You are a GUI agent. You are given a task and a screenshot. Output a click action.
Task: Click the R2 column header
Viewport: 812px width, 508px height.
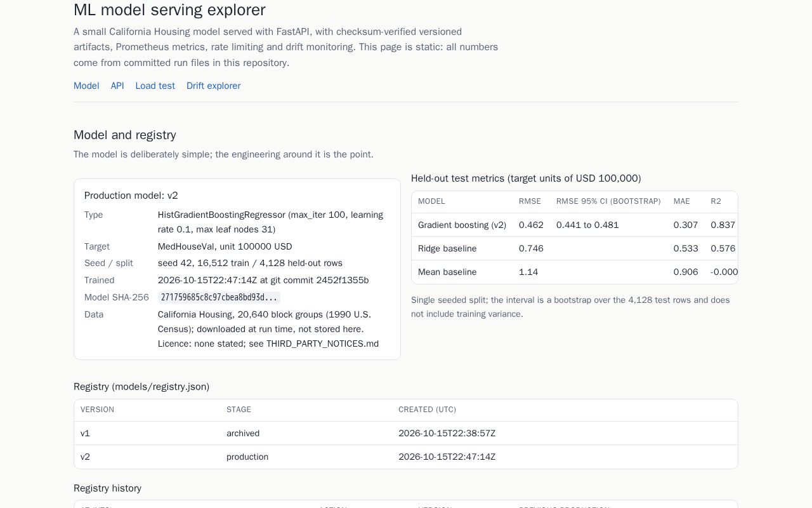[716, 201]
